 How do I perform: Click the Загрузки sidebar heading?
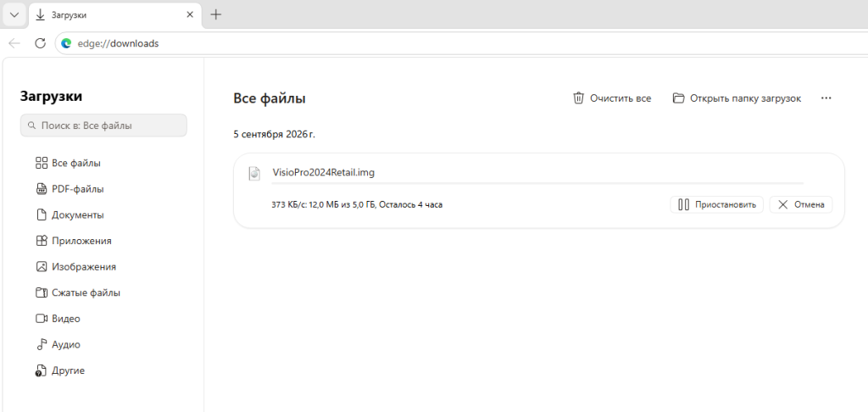51,97
